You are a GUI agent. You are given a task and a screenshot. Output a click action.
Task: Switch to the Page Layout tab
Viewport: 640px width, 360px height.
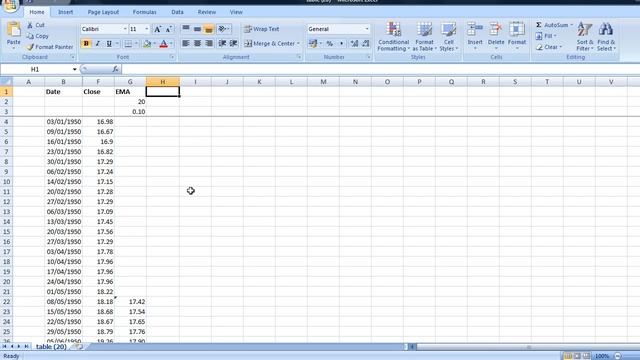(x=103, y=12)
